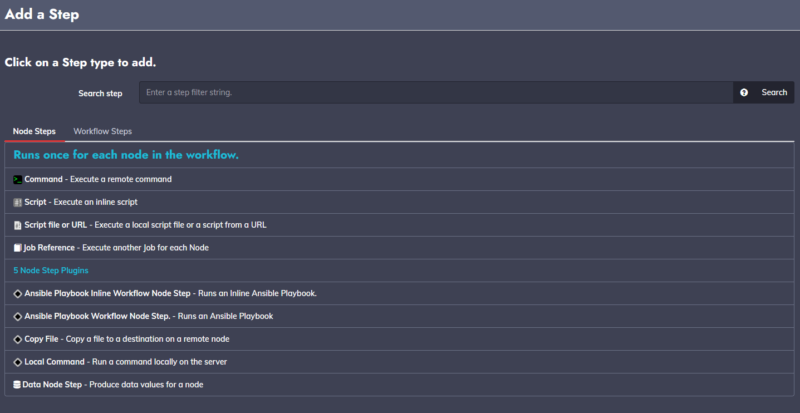Add a Job Reference step
Screen dimensions: 800x413
(399, 248)
